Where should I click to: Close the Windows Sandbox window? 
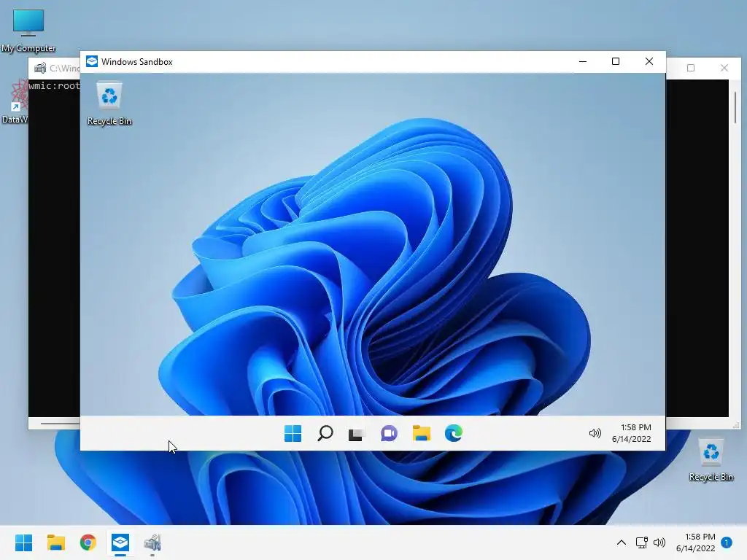pos(649,61)
